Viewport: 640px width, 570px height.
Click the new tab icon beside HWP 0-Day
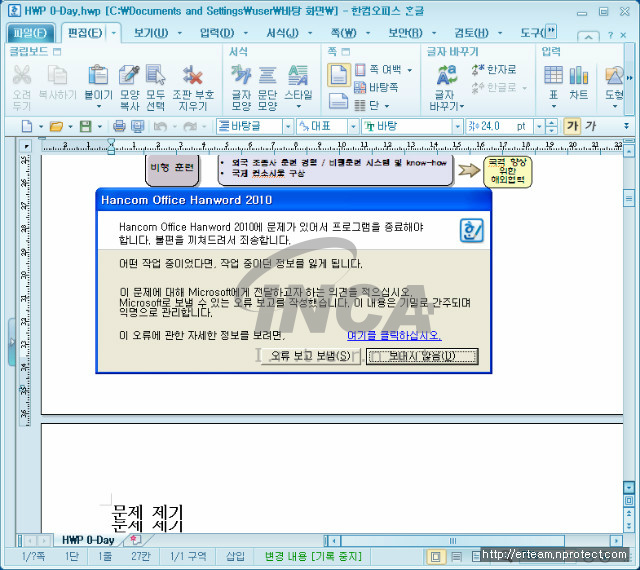pos(135,540)
